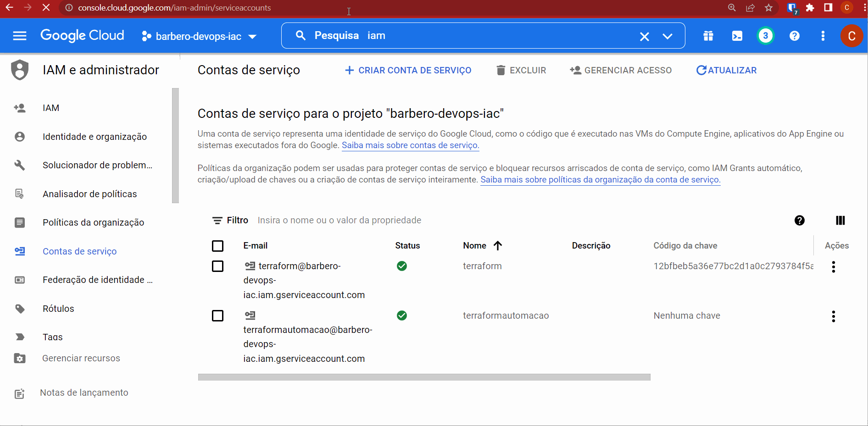Open the account avatar C in header
This screenshot has width=868, height=426.
[x=851, y=36]
